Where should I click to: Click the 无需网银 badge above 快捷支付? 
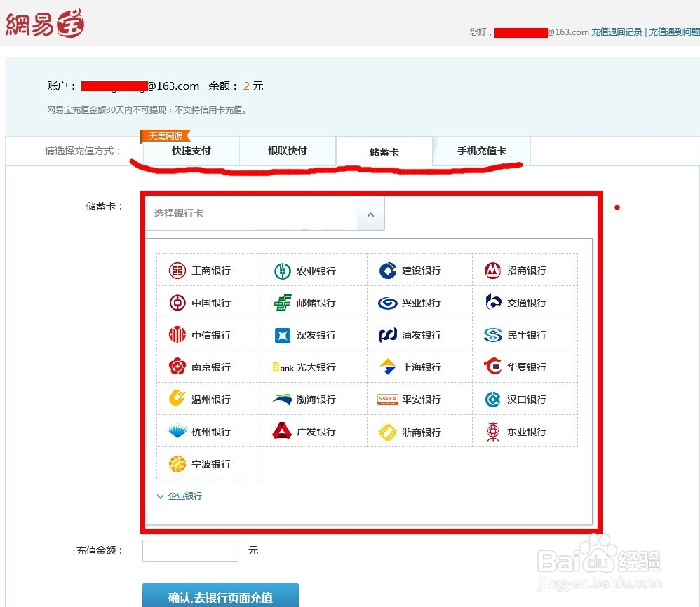coord(165,136)
